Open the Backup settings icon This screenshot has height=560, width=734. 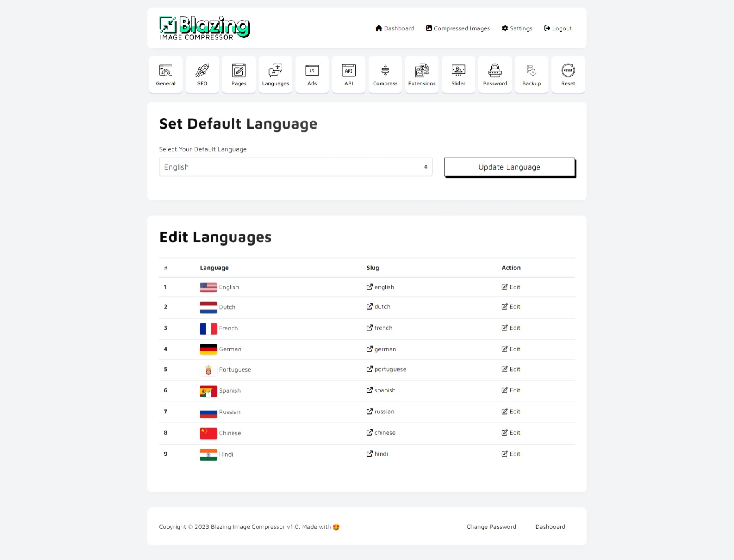pyautogui.click(x=531, y=75)
